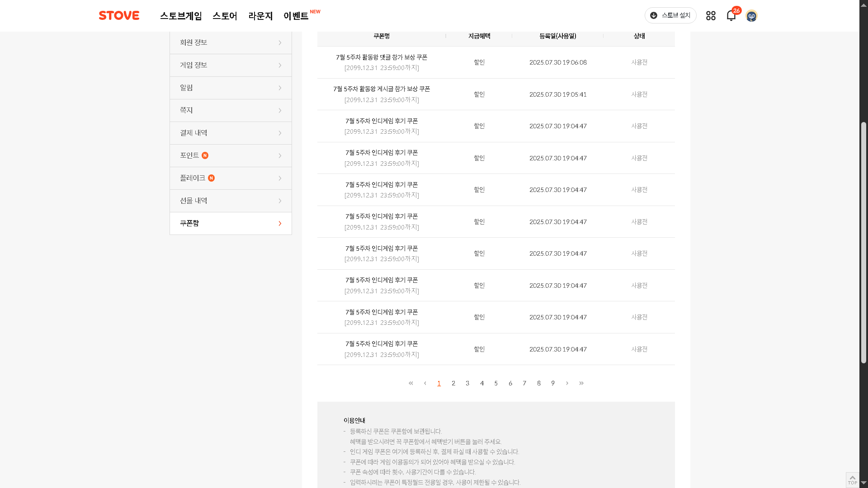Go to first page double-arrow
Image resolution: width=868 pixels, height=488 pixels.
click(x=411, y=383)
